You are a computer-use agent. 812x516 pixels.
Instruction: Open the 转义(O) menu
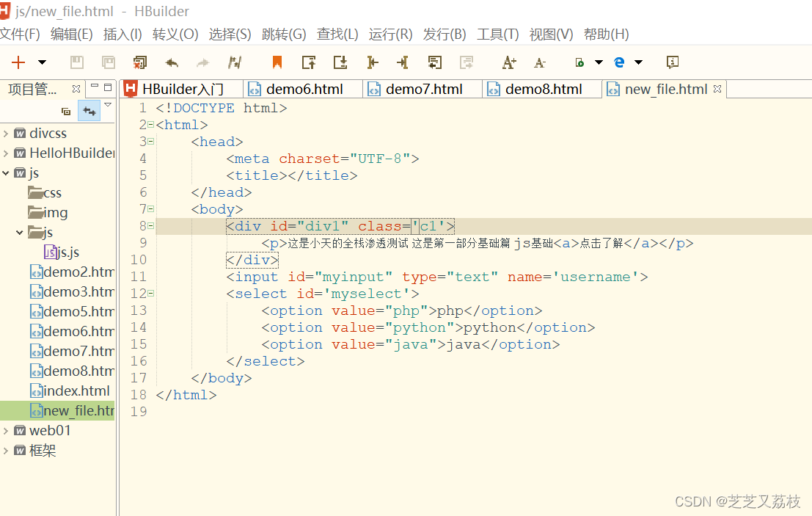pyautogui.click(x=175, y=34)
